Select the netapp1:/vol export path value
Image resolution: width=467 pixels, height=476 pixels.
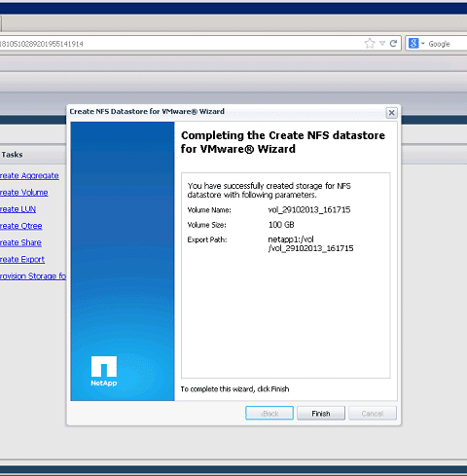coord(310,243)
